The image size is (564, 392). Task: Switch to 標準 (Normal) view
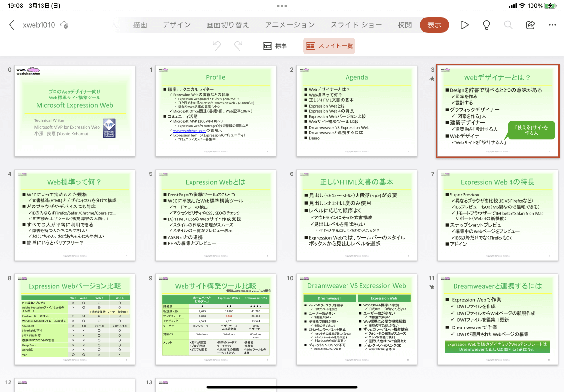(x=275, y=45)
